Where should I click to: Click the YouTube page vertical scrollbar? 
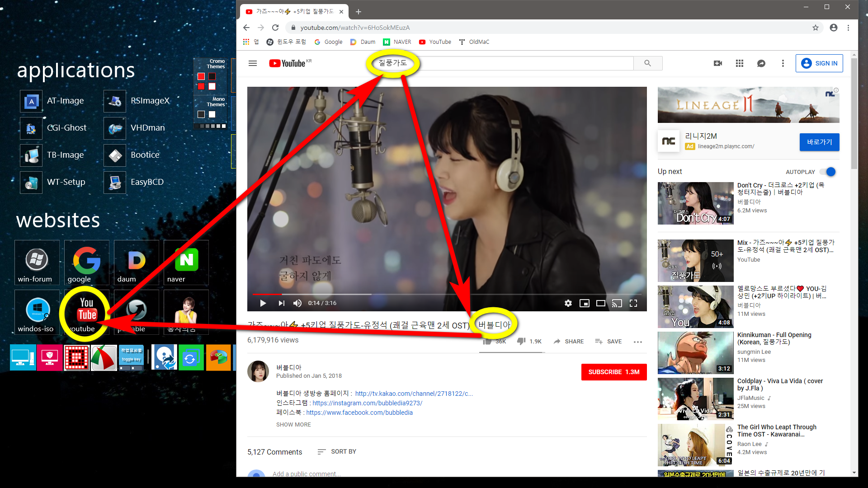click(x=854, y=113)
